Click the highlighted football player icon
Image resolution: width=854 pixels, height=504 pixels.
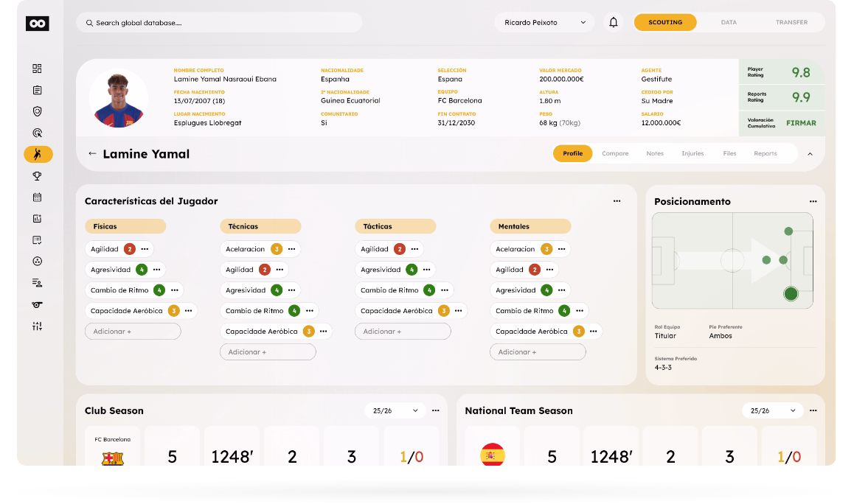click(37, 154)
